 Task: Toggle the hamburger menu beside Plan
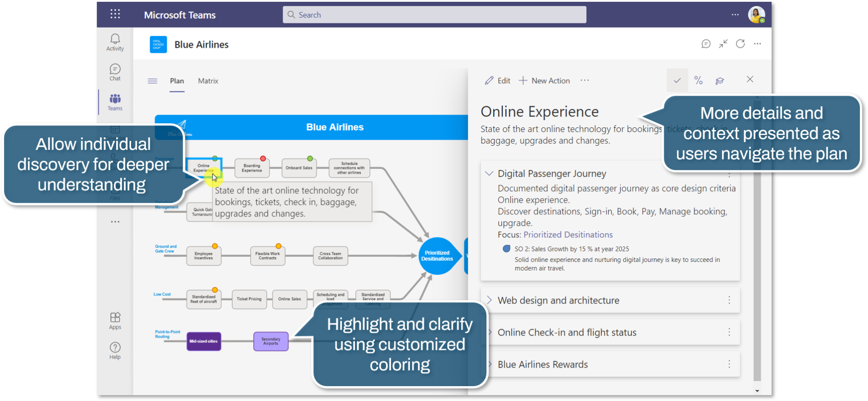click(152, 81)
